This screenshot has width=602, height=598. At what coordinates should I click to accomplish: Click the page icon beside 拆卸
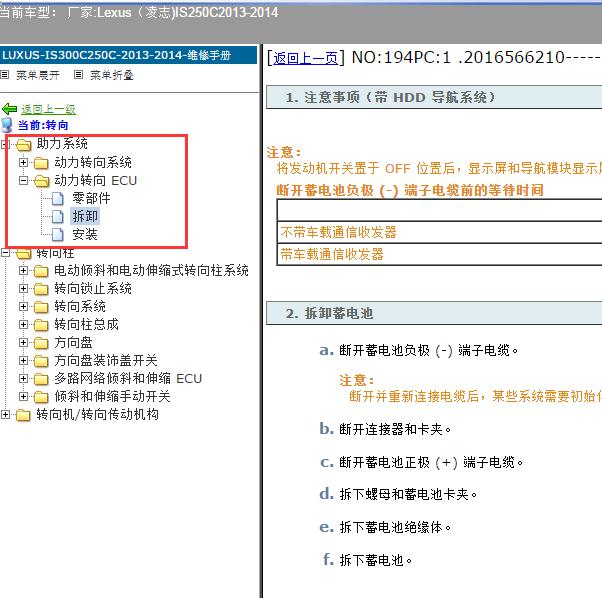coord(58,216)
